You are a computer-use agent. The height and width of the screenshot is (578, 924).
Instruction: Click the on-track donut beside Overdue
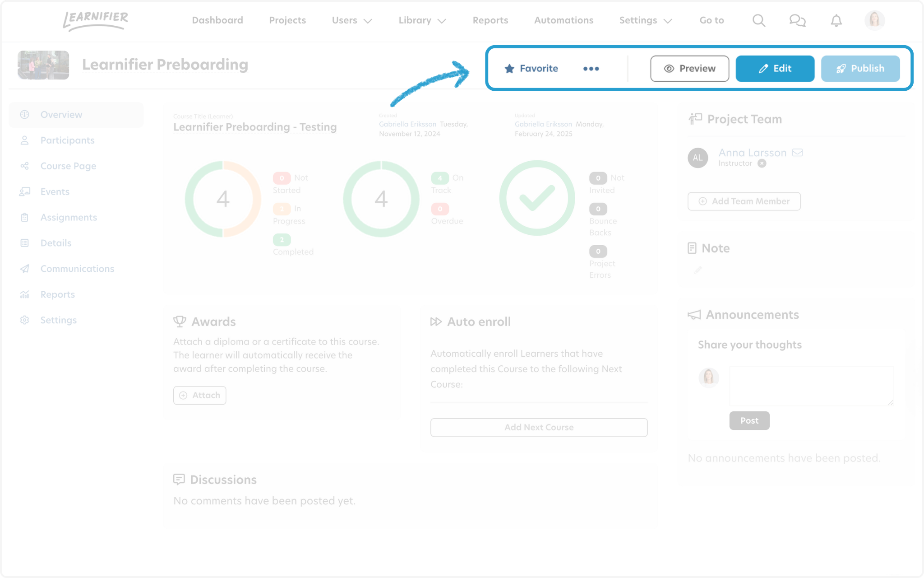point(381,199)
